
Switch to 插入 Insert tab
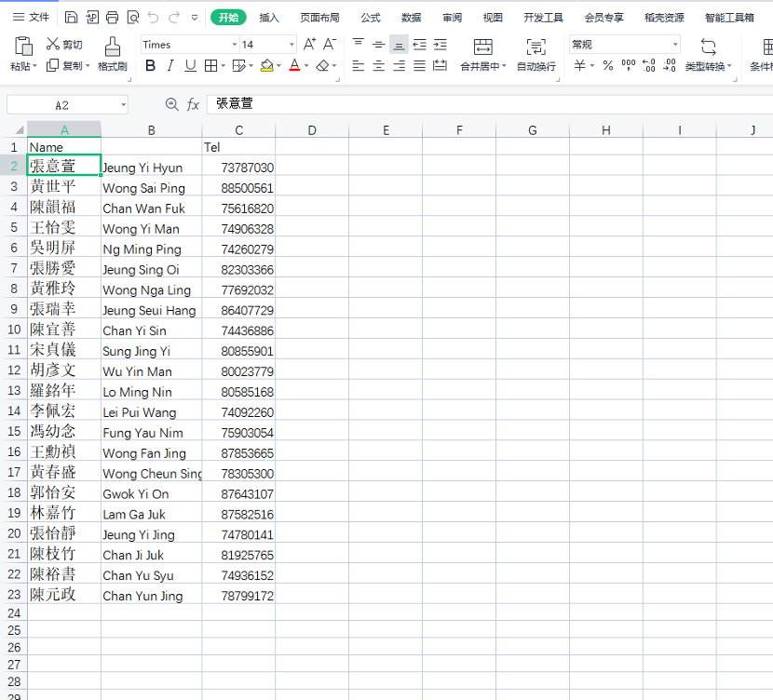(x=269, y=18)
